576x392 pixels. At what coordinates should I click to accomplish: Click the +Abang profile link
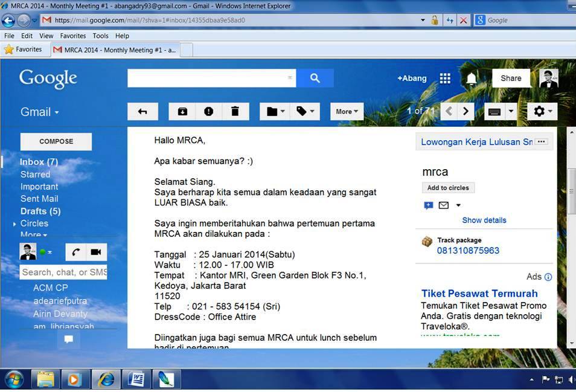[x=412, y=79]
